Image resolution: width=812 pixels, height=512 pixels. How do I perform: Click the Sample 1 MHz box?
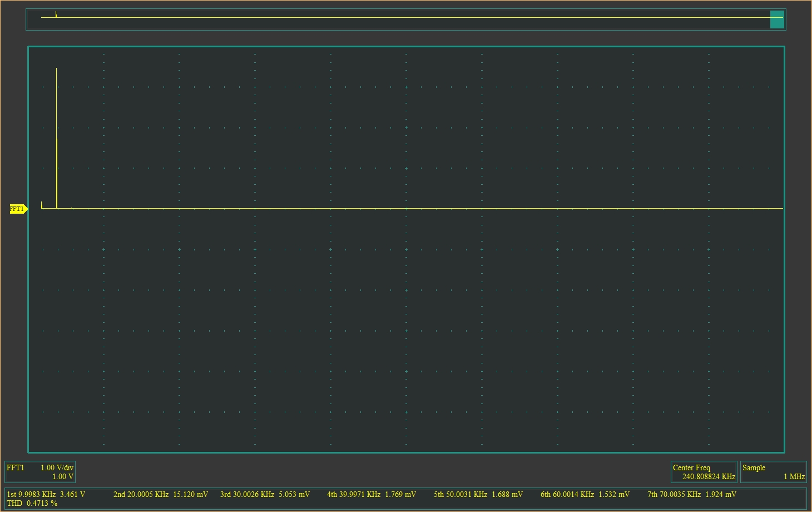pyautogui.click(x=774, y=472)
